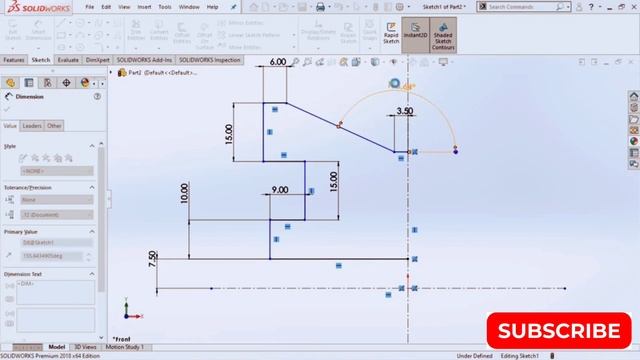
Task: Open the PropertyManager tab
Action: click(x=29, y=83)
